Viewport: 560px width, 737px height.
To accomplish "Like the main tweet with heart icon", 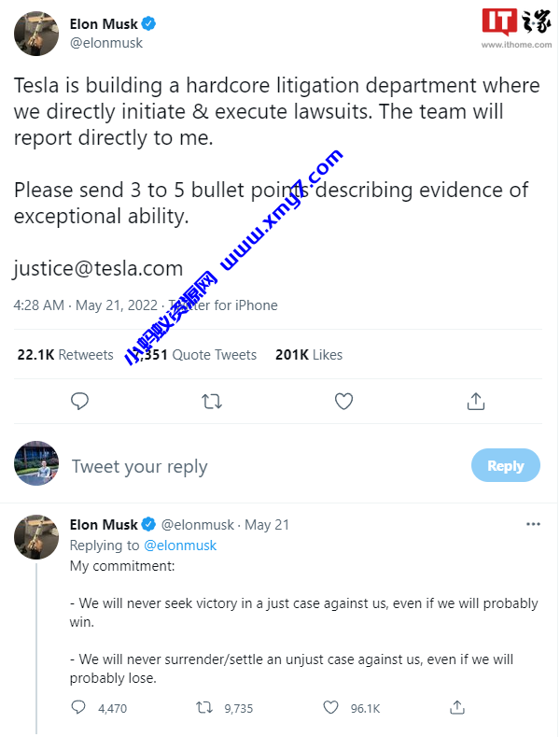I will point(343,402).
